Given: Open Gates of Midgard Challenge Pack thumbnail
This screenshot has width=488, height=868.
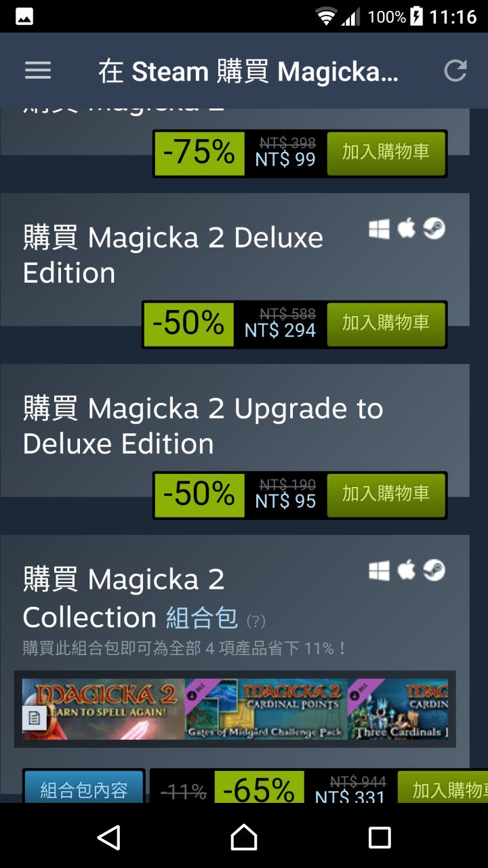Looking at the screenshot, I should pos(266,709).
